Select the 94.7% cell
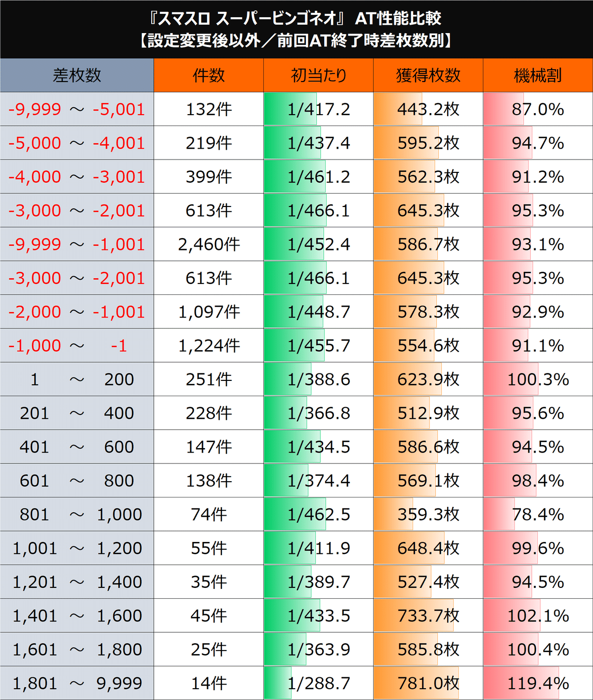This screenshot has width=593, height=700. (x=538, y=143)
